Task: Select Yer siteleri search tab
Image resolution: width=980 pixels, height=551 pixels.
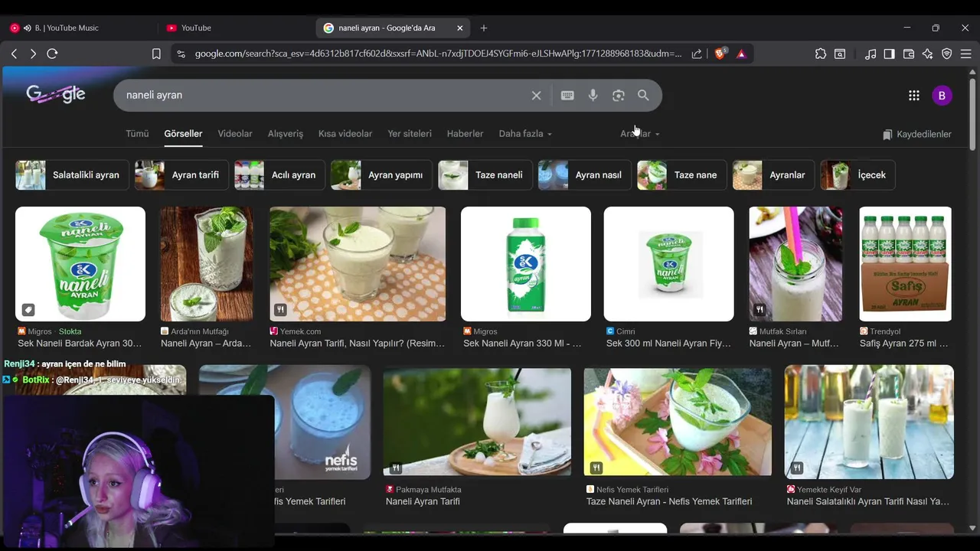Action: 410,134
